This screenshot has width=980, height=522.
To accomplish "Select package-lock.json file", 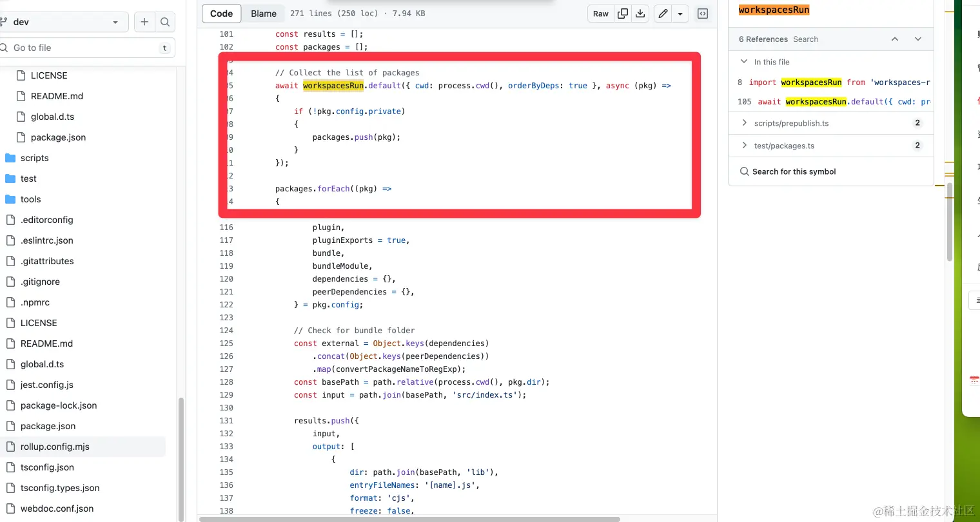I will [59, 405].
